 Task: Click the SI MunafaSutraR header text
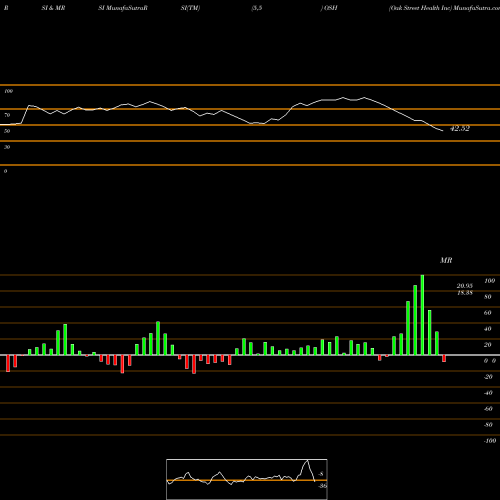123,8
